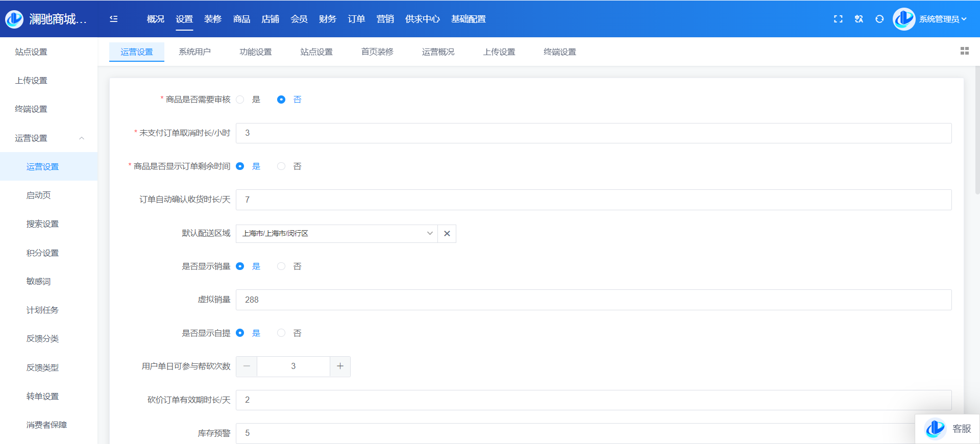
Task: Select 否 for 是否显示销量
Action: click(281, 266)
